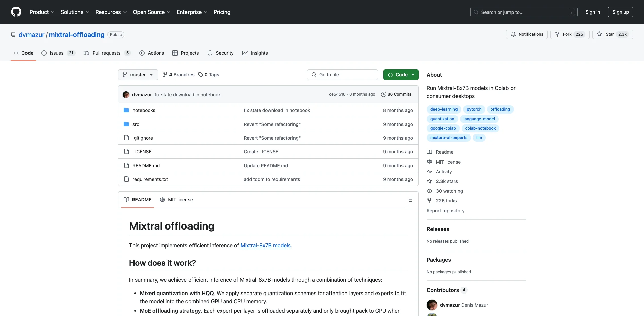
Task: Click the requirements.txt file icon
Action: (126, 179)
